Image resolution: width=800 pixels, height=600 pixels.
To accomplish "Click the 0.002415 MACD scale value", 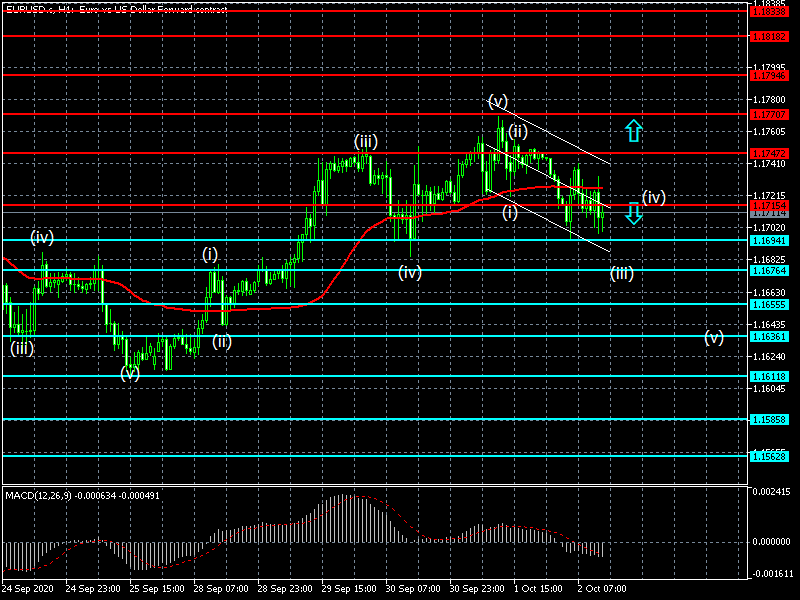I will coord(771,492).
